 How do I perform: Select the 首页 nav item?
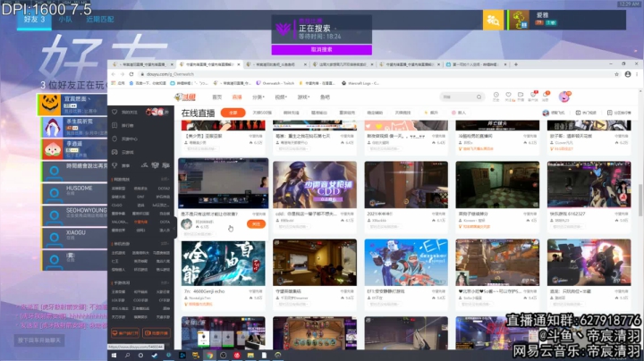coord(216,97)
